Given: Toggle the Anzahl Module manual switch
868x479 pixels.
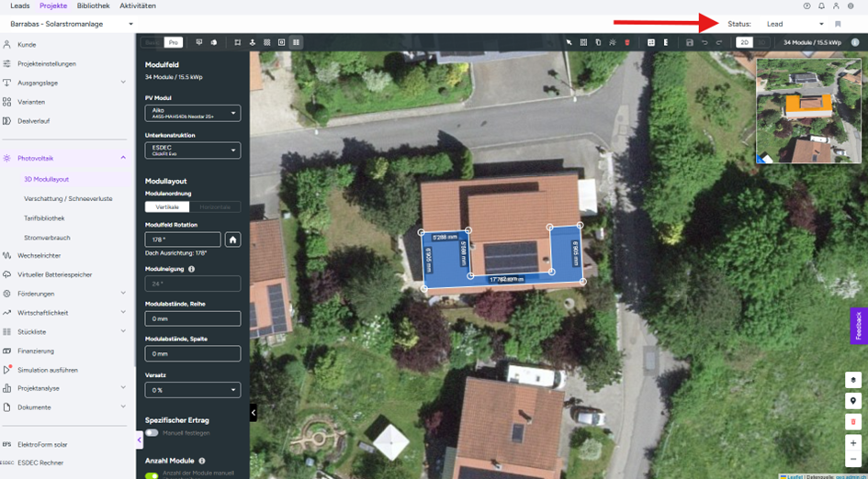Looking at the screenshot, I should pyautogui.click(x=151, y=475).
